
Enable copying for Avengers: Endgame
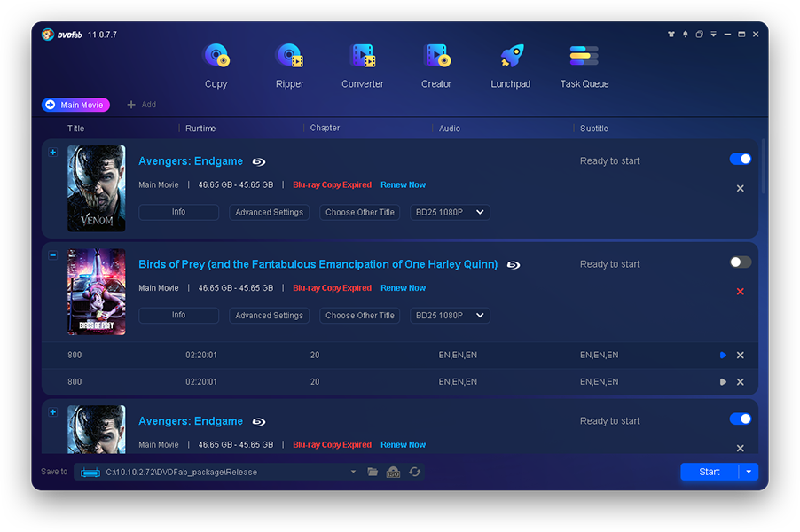point(740,158)
